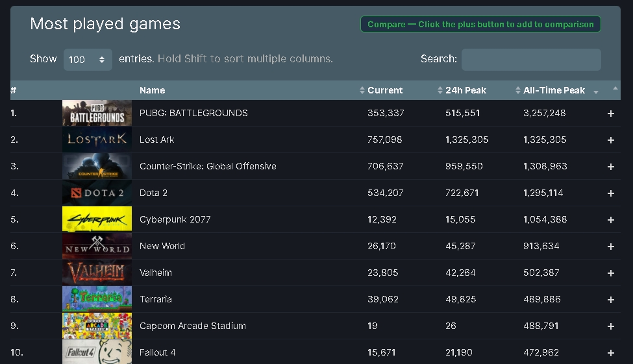633x364 pixels.
Task: Add Counter-Strike: Global Offensive to comparison
Action: tap(610, 167)
